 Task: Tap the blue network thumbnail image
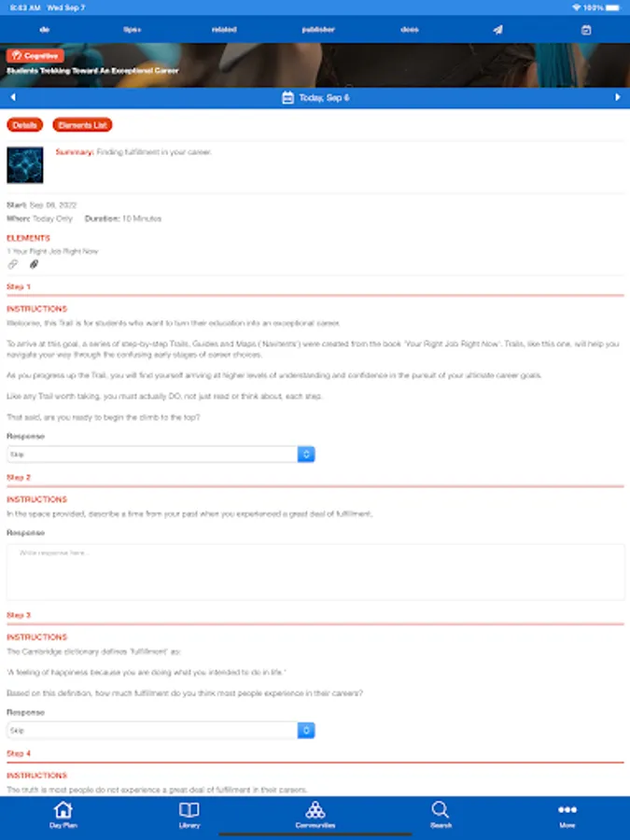(x=24, y=165)
